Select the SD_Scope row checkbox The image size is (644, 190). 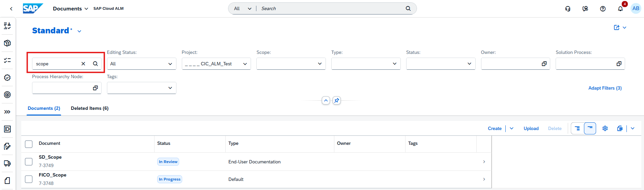29,162
